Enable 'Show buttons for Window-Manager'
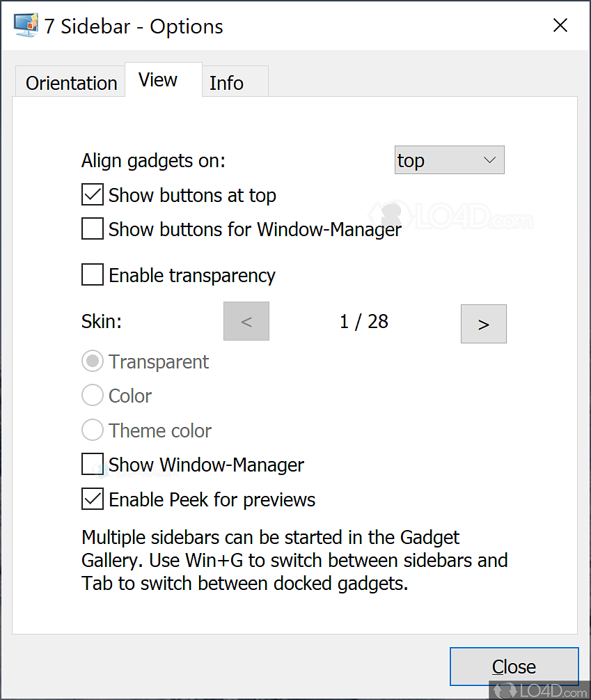 [92, 228]
